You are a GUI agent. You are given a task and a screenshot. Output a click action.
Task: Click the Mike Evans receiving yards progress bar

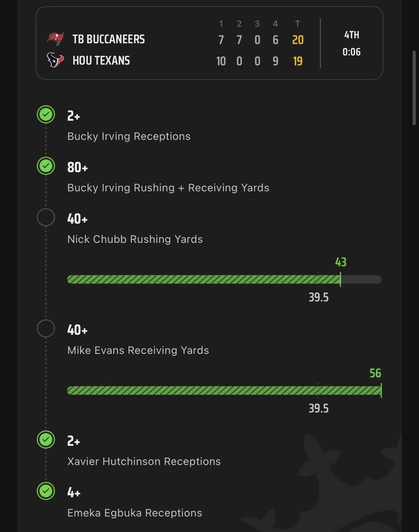click(224, 391)
